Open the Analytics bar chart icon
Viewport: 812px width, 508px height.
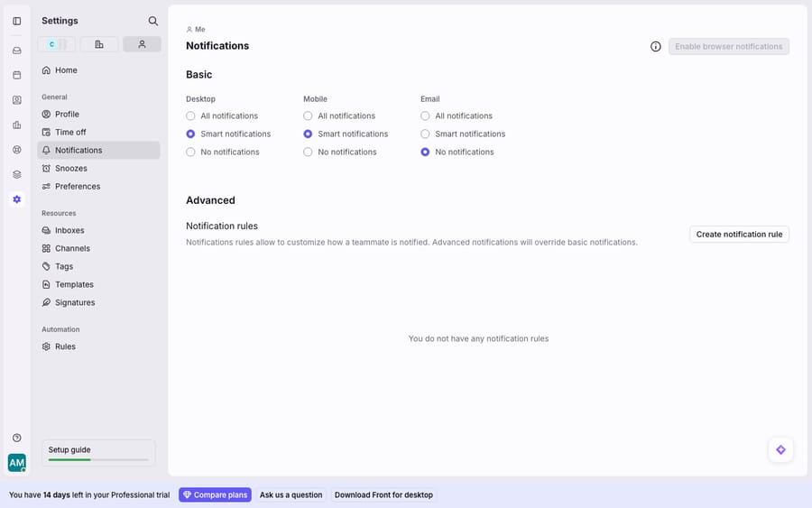click(16, 125)
